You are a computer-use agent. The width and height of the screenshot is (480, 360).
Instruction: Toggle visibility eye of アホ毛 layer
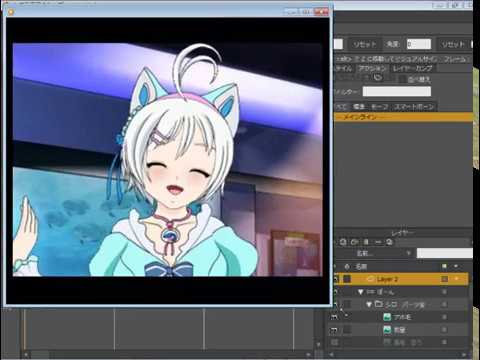click(334, 317)
